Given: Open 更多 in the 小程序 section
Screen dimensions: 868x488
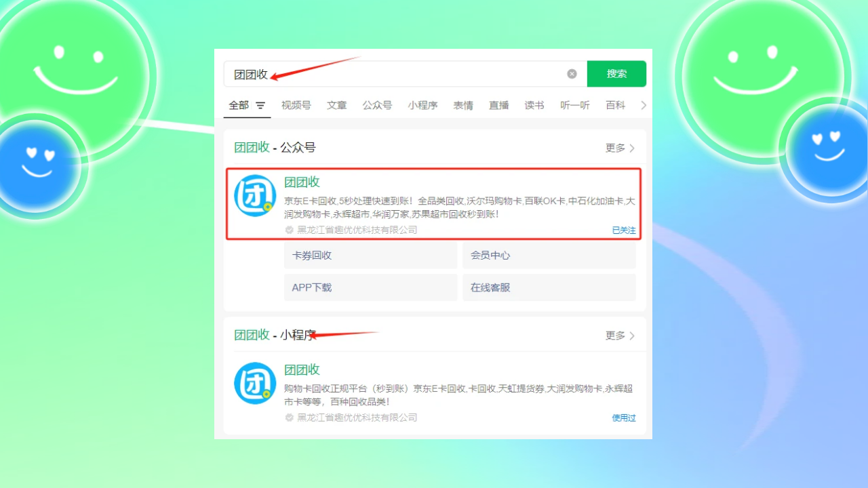Looking at the screenshot, I should [620, 335].
